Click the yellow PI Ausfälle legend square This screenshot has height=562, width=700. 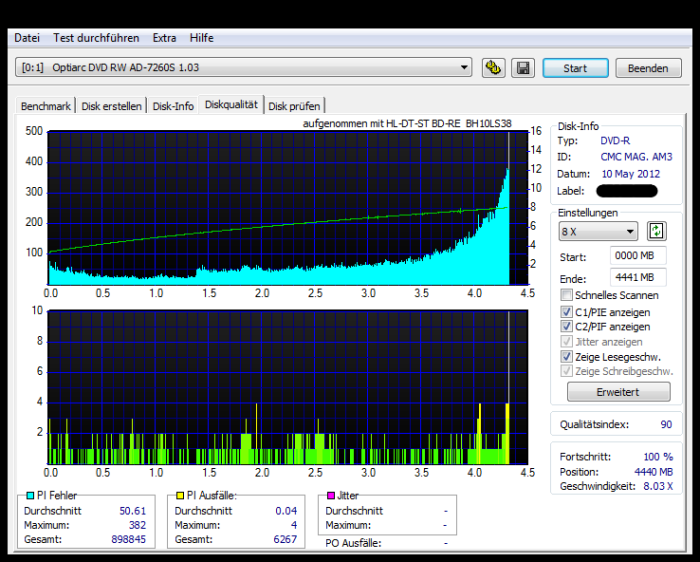[x=180, y=495]
